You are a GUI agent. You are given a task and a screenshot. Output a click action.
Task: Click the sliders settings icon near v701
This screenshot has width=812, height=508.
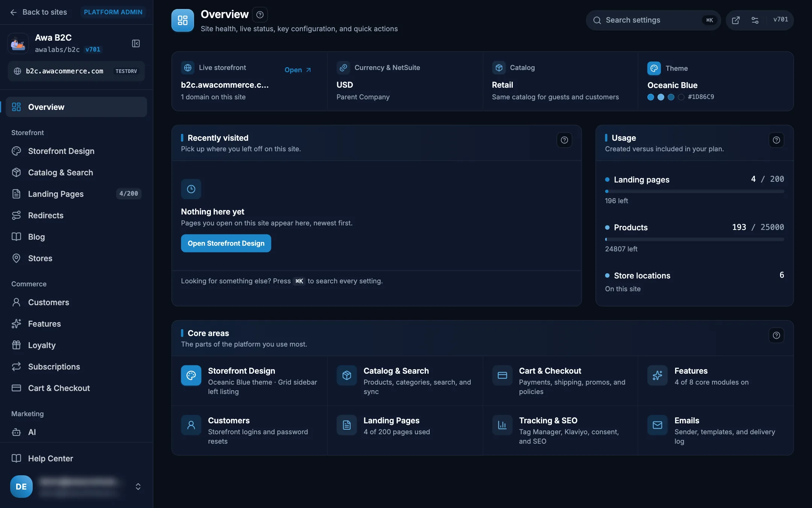(x=755, y=20)
